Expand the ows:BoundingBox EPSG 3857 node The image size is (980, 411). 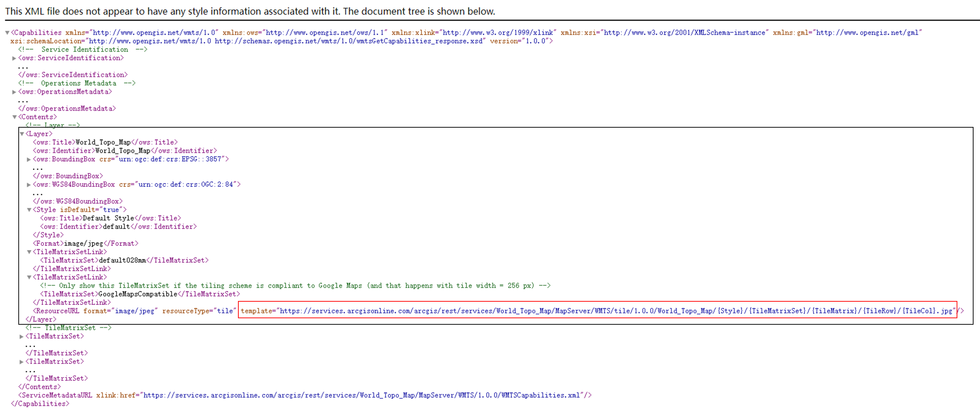[x=29, y=159]
